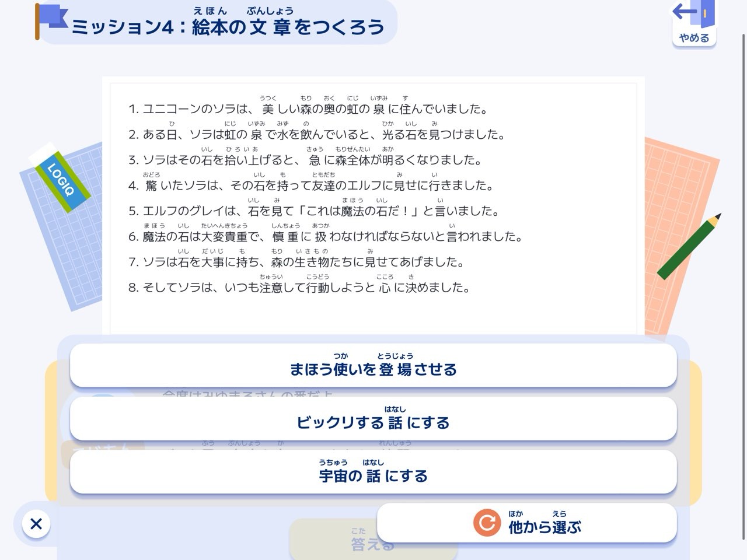
Task: Click sentence 4 starting with 驚いたソラは
Action: click(x=310, y=181)
